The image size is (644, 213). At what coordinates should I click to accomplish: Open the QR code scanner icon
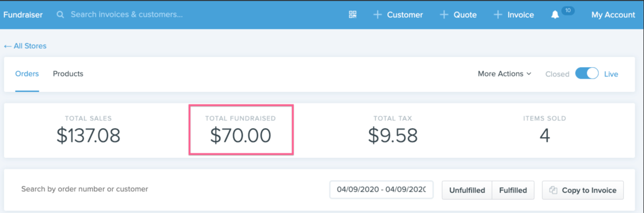[352, 15]
